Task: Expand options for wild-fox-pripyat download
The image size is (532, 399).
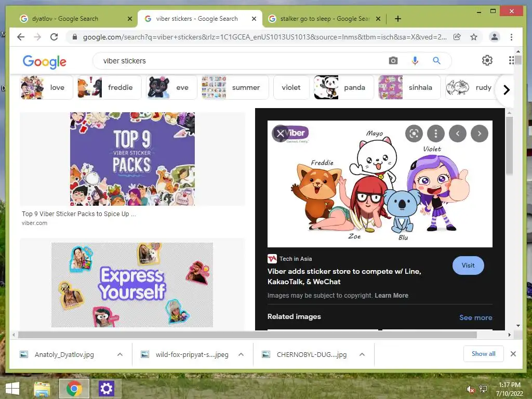Action: [x=241, y=354]
